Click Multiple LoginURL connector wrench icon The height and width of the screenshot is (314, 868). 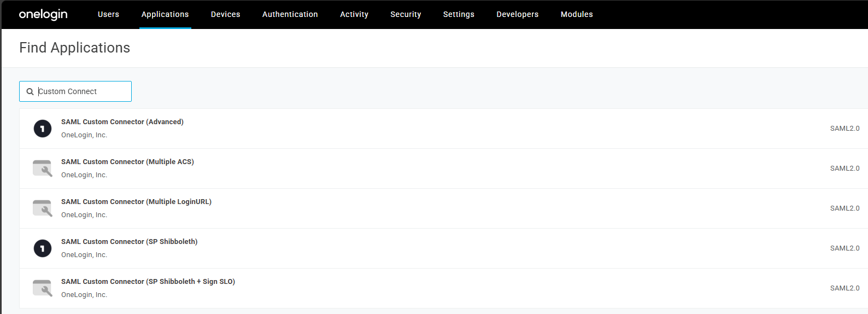[x=43, y=208]
